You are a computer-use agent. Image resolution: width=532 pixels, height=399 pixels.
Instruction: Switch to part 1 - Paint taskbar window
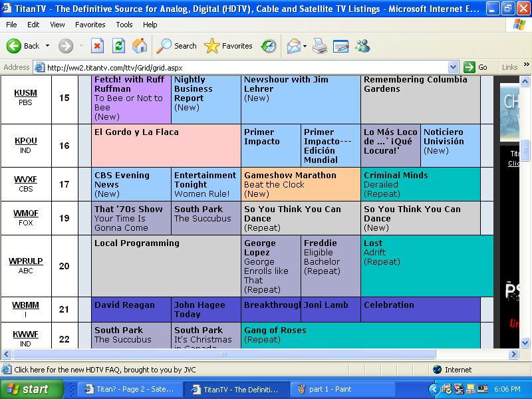[342, 389]
